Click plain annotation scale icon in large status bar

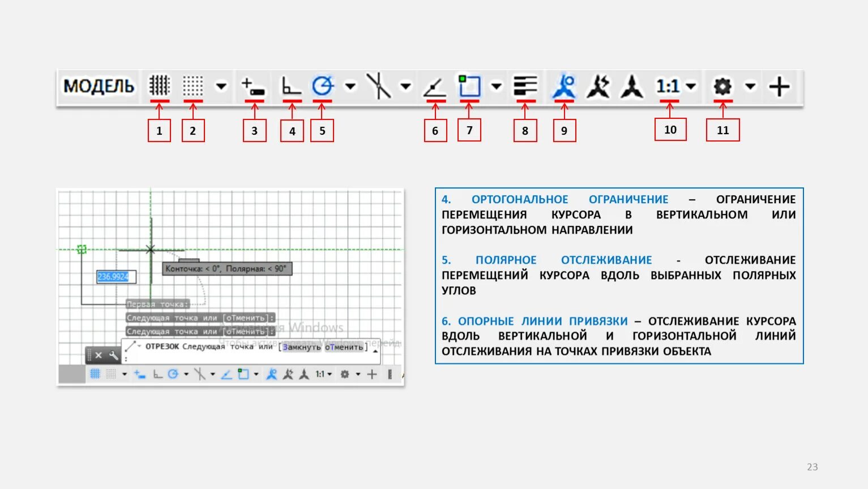tap(632, 87)
